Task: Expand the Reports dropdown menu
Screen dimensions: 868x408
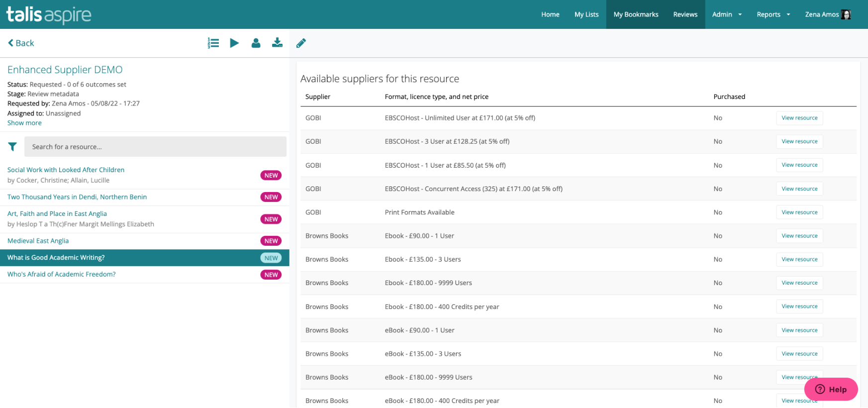Action: tap(773, 14)
